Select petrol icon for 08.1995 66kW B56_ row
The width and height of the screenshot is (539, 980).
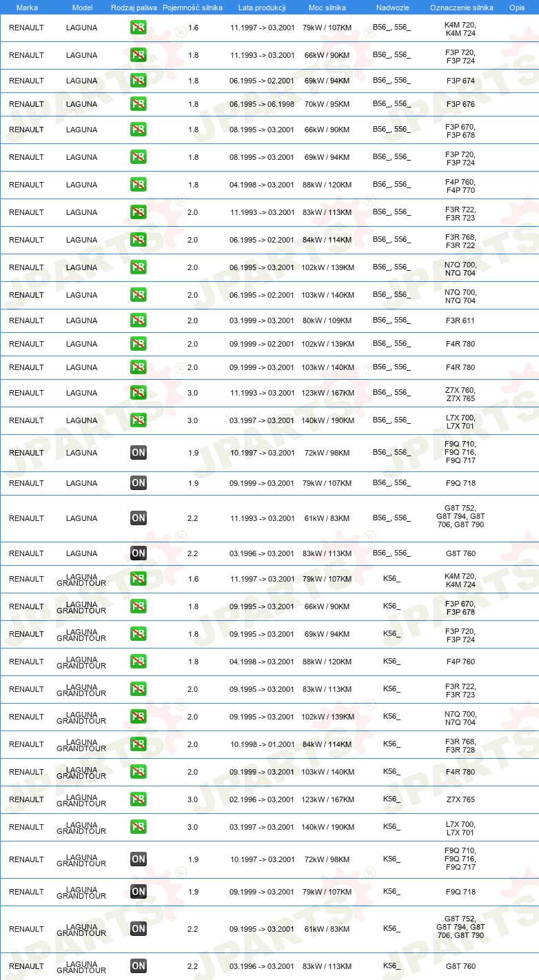pos(139,130)
